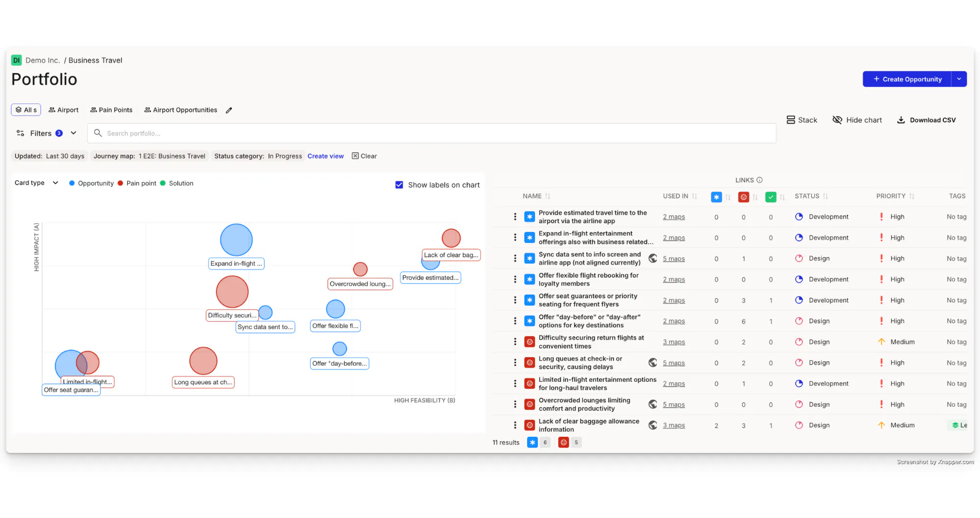980x518 pixels.
Task: Select the All s view tab
Action: [26, 110]
